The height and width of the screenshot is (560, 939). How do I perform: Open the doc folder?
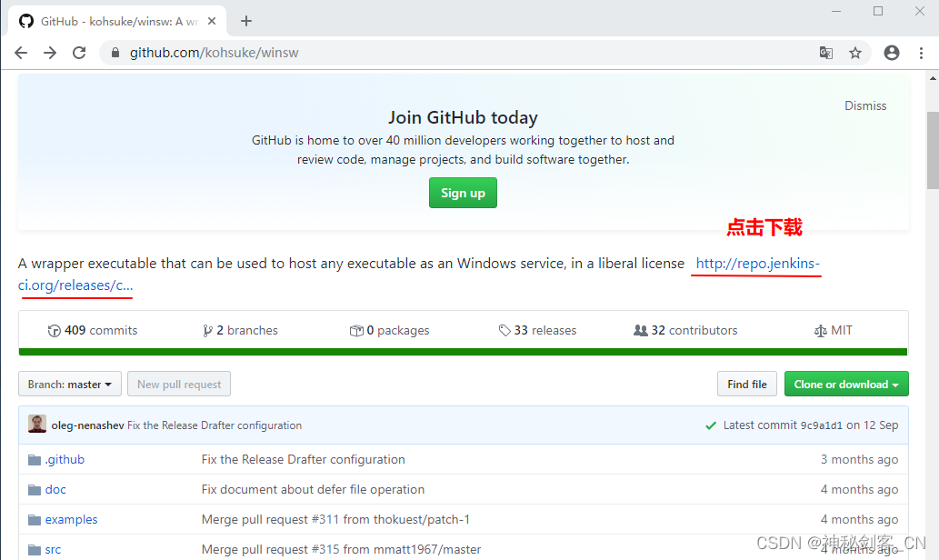[55, 489]
